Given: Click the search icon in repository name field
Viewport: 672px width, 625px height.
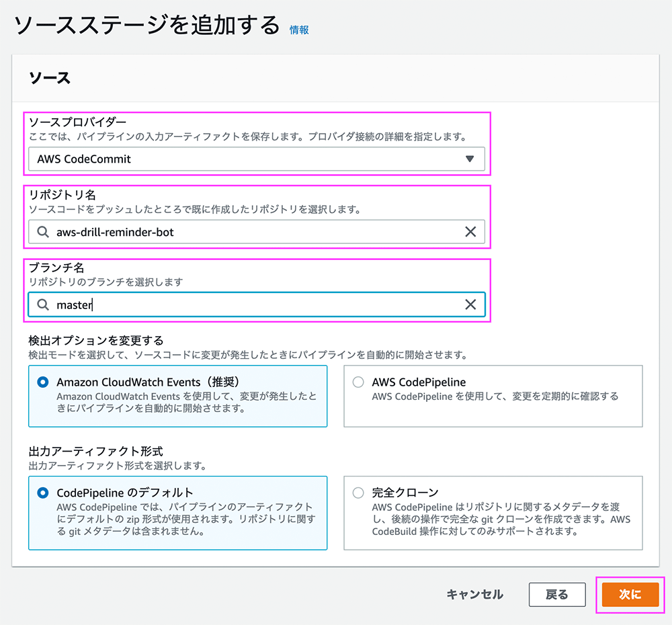Looking at the screenshot, I should (x=43, y=232).
